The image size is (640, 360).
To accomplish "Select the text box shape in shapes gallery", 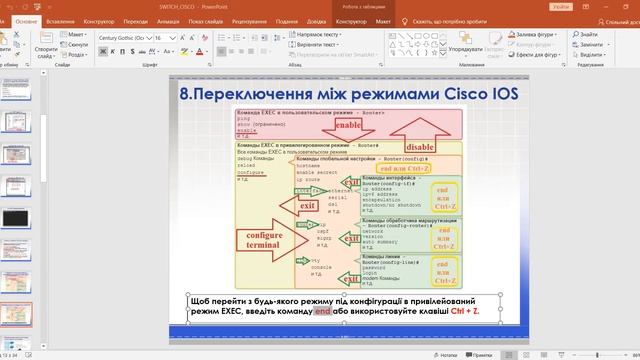I will click(x=392, y=36).
